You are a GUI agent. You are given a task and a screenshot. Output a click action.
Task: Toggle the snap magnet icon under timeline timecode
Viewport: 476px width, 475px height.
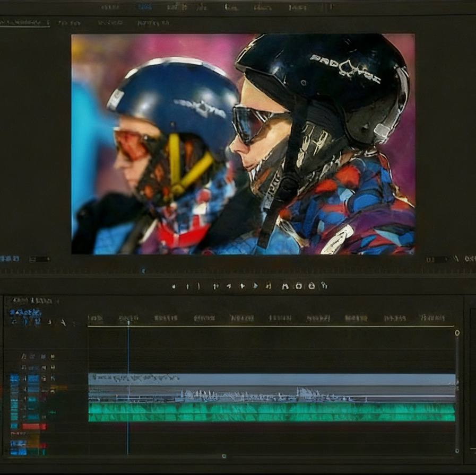click(24, 322)
